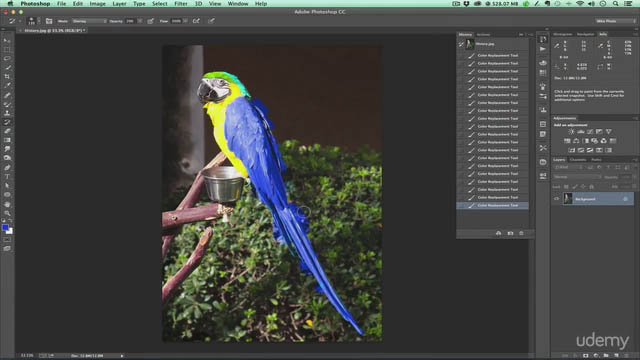Set history brush source on History.jpg snapshot

click(461, 44)
